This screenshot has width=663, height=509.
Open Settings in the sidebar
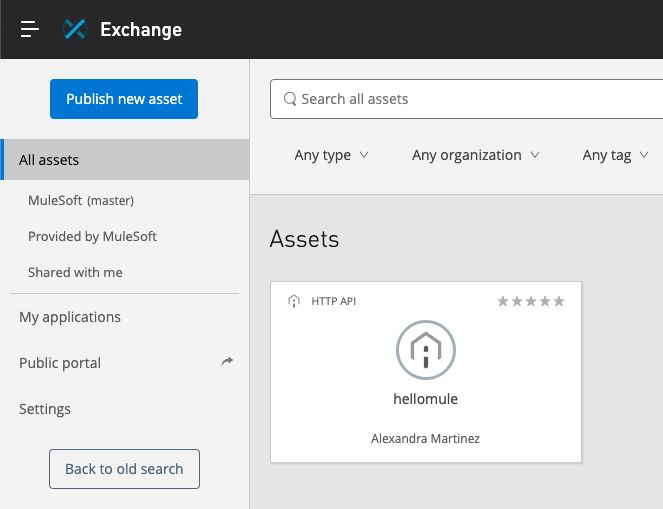tap(45, 409)
